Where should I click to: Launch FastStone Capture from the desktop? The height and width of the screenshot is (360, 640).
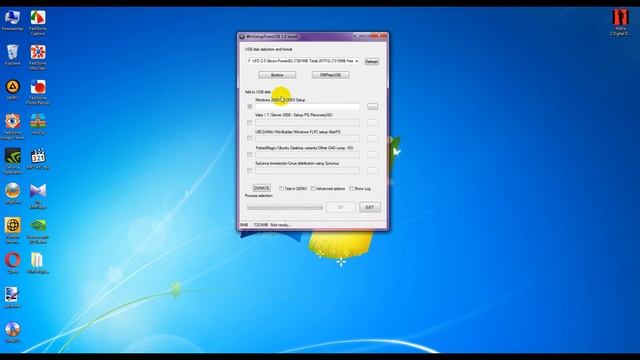click(x=38, y=22)
